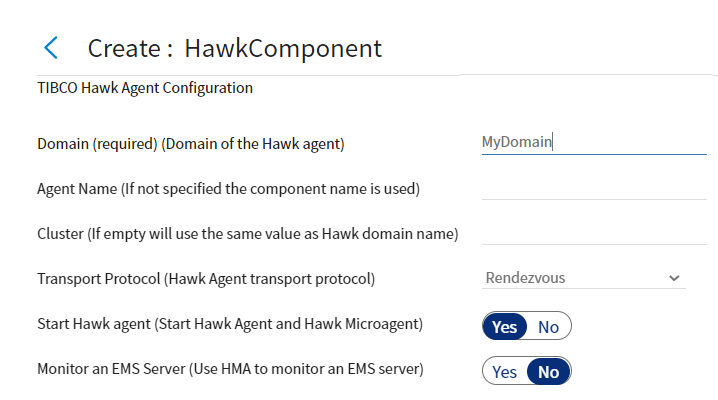
Task: Click the Monitor an EMS Server label
Action: (230, 369)
